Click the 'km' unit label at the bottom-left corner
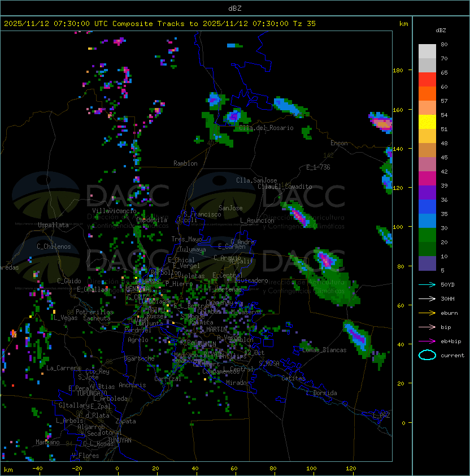Viewport: 470px width, 476px height. click(x=8, y=470)
